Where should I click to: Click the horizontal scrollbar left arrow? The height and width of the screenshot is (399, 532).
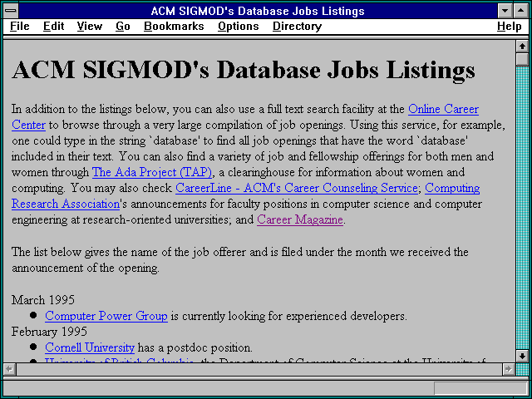point(9,369)
